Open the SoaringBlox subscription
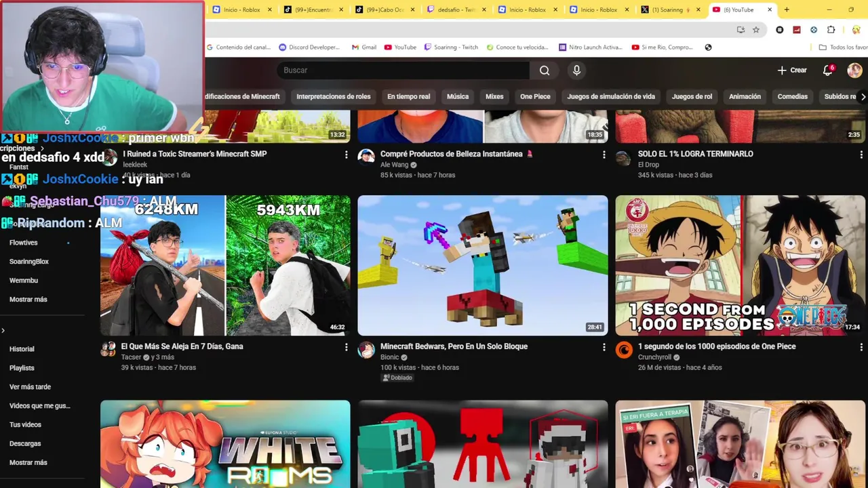 [29, 262]
